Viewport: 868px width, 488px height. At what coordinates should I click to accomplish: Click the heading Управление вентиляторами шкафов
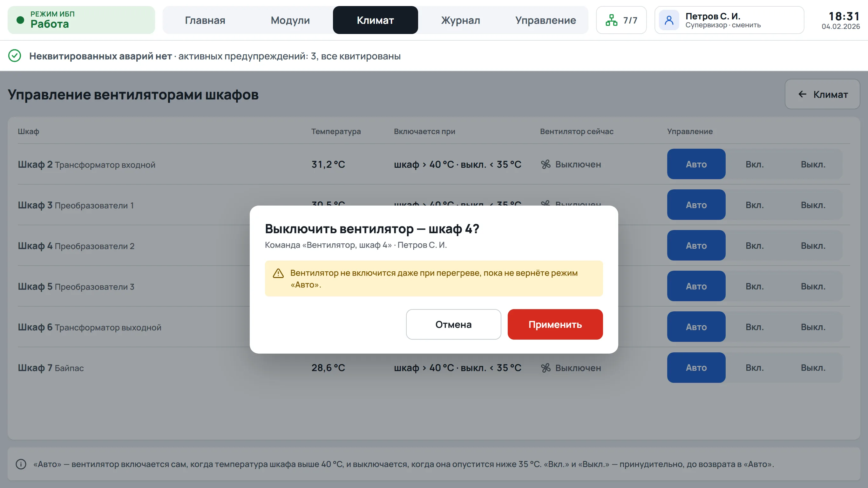[x=133, y=94]
